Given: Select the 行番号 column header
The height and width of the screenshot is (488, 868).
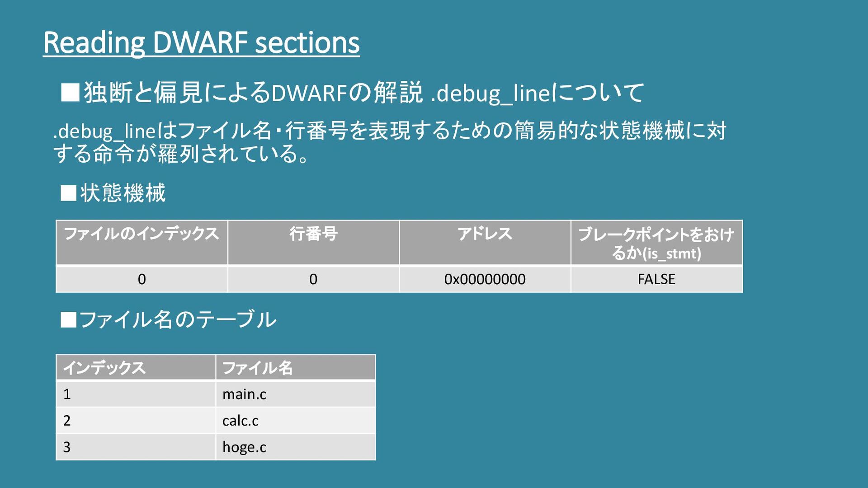Looking at the screenshot, I should (313, 234).
